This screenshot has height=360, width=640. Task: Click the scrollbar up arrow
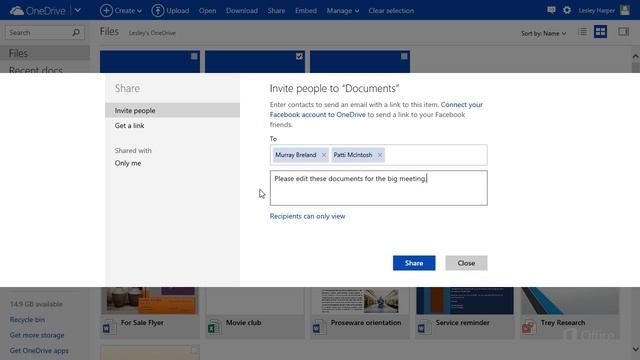pyautogui.click(x=636, y=56)
